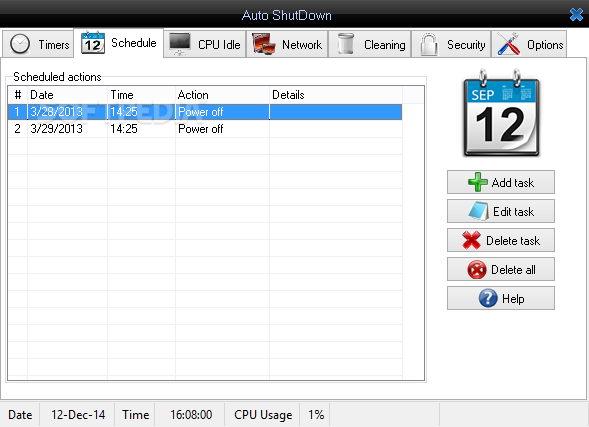Click the computers icon on Network tab
Image resolution: width=589 pixels, height=427 pixels.
(x=264, y=44)
